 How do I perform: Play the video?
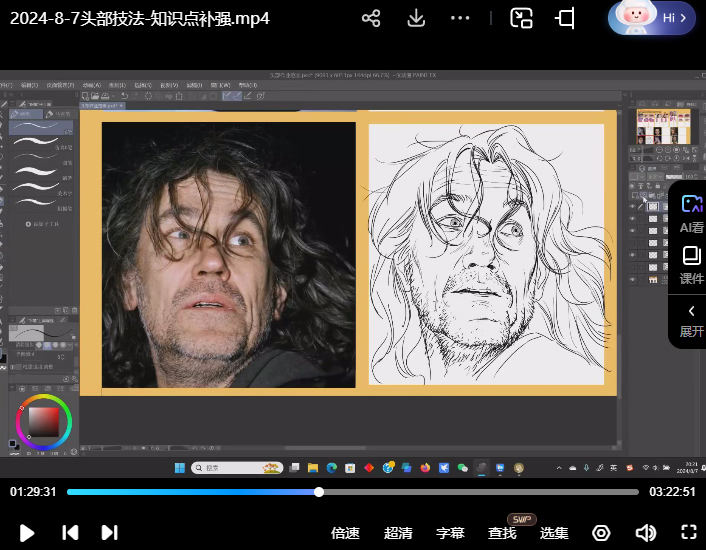(27, 533)
